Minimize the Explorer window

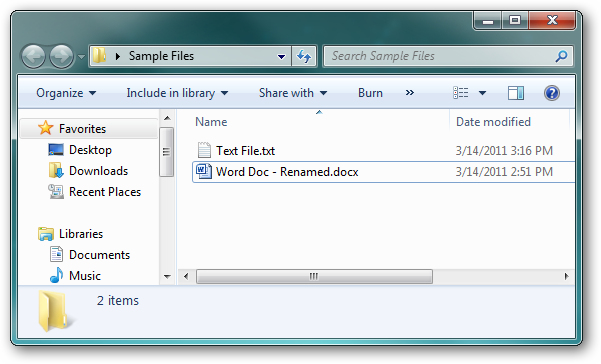point(488,21)
